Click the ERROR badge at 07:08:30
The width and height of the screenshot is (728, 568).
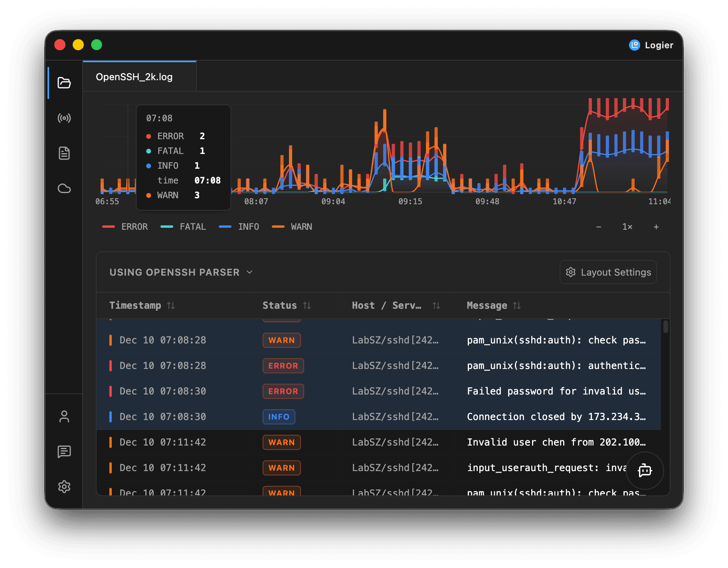tap(283, 391)
